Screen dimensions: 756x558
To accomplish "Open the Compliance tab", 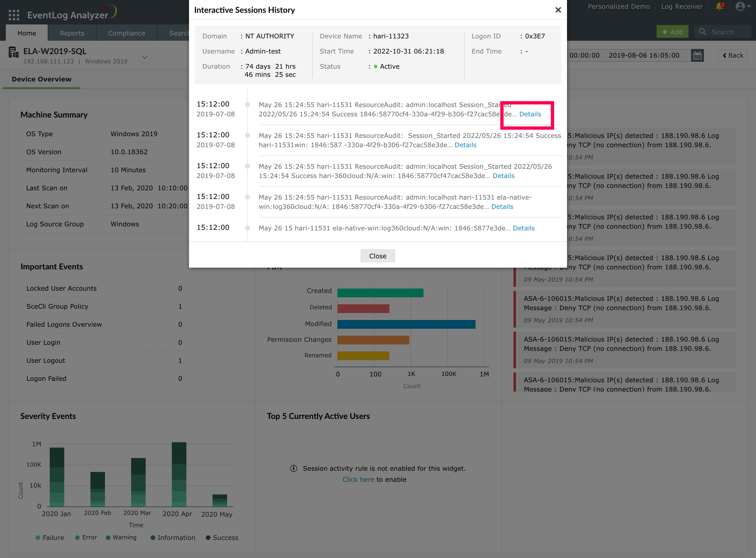I will point(126,33).
